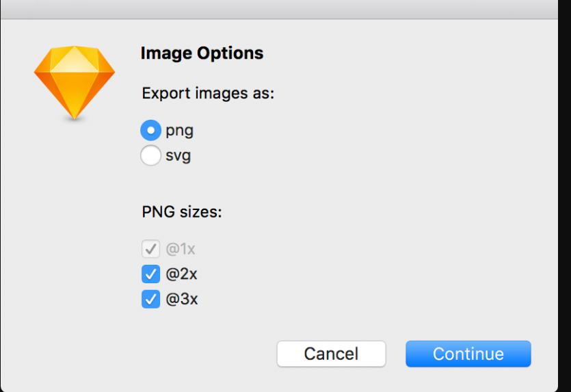Confirm export with the Continue button
Screen dimensions: 571x392
point(468,354)
